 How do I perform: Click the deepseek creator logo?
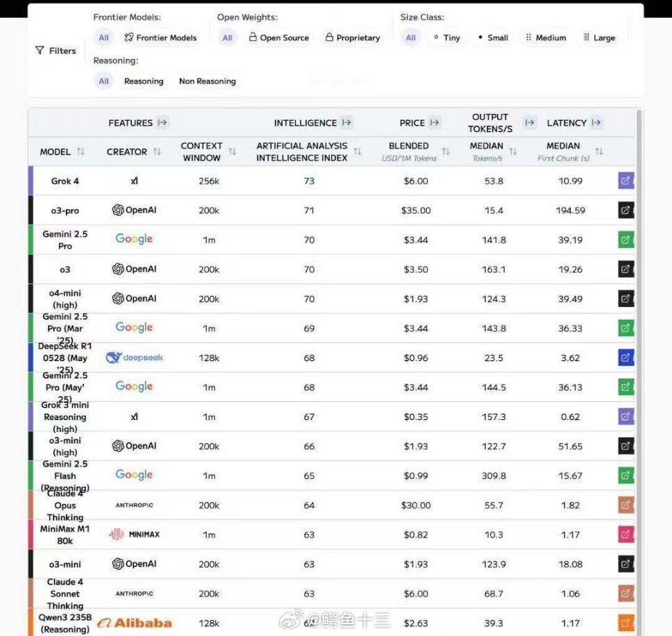pyautogui.click(x=134, y=357)
